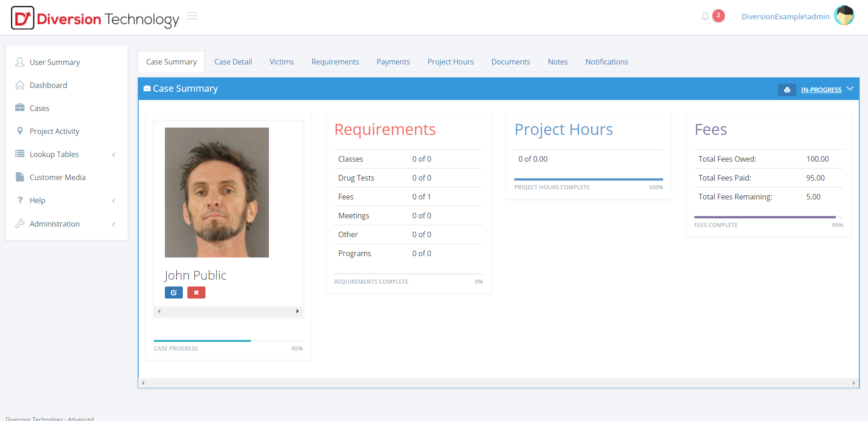Viewport: 868px width, 421px height.
Task: Open the IN-PROGRESS status dropdown arrow
Action: click(850, 89)
